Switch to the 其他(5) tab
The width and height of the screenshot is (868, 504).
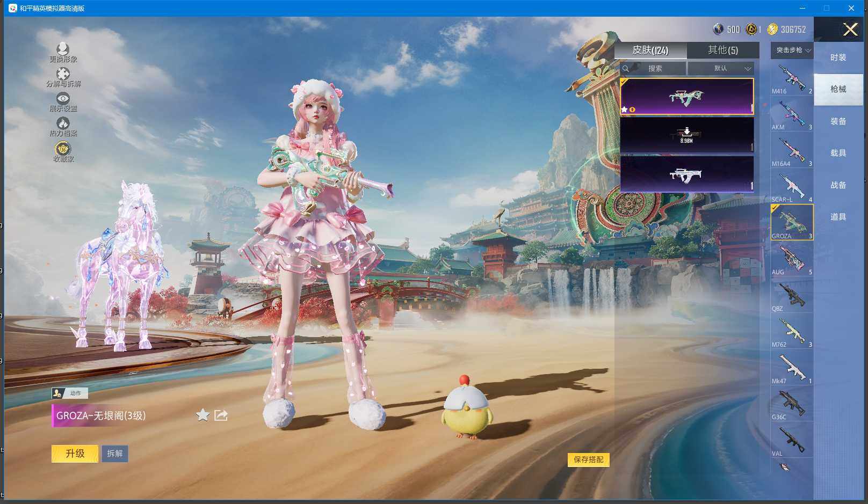(723, 50)
